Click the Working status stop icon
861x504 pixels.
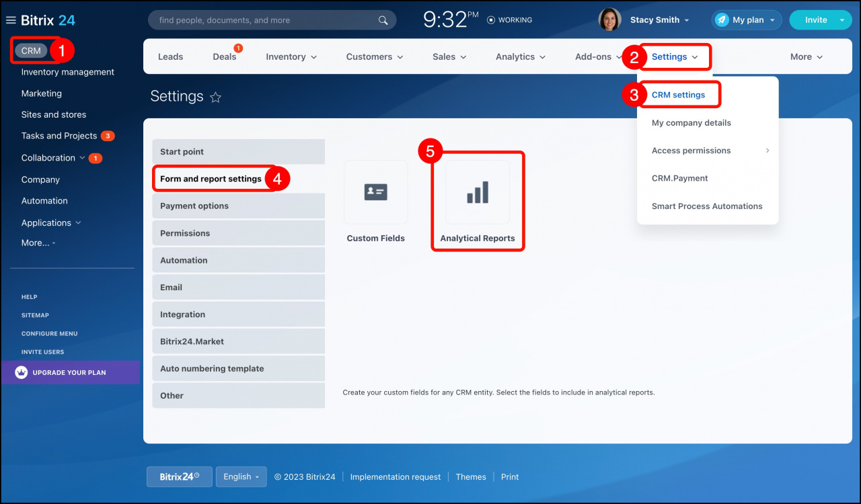point(490,20)
